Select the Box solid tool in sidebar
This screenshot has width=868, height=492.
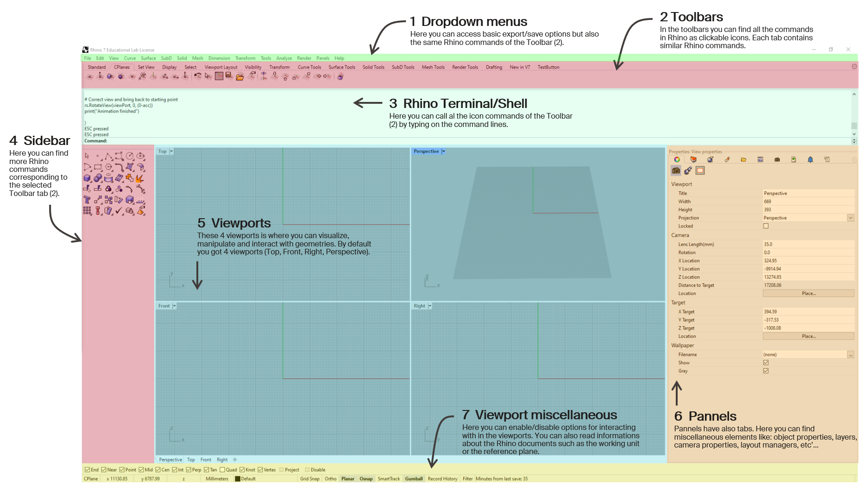pyautogui.click(x=87, y=178)
